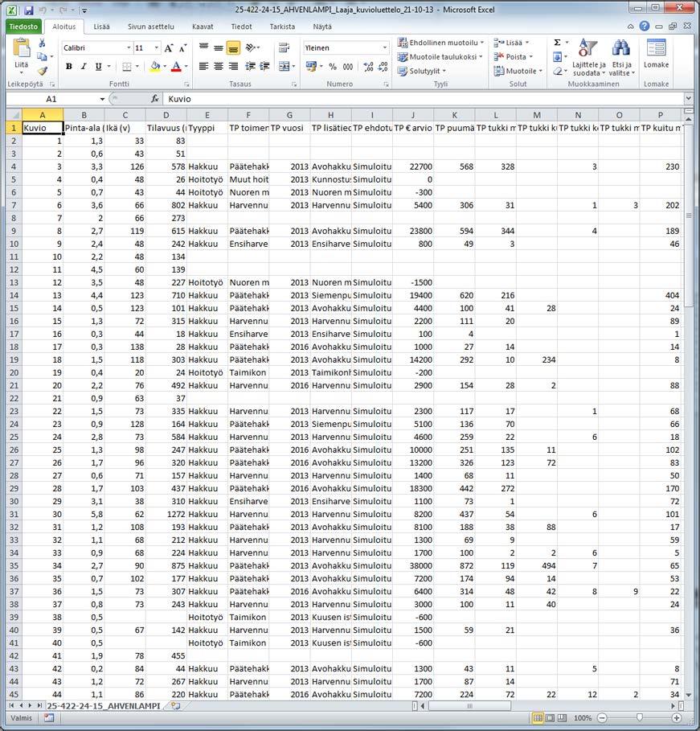Center text horizontally in the cell

pos(219,66)
